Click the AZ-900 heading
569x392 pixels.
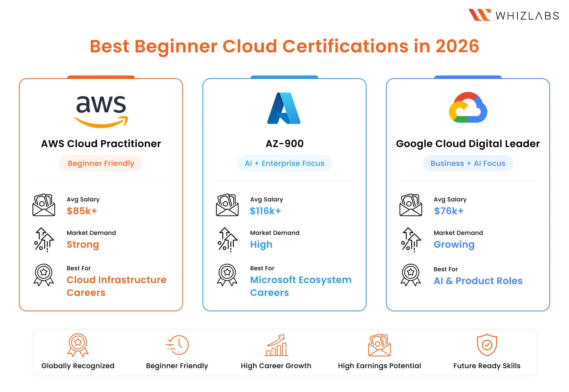coord(285,144)
